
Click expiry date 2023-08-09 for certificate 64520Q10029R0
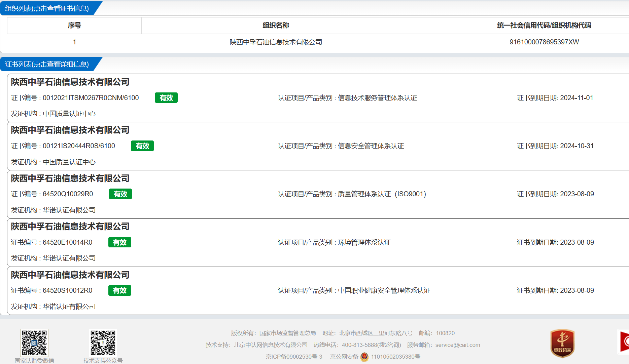coord(577,194)
